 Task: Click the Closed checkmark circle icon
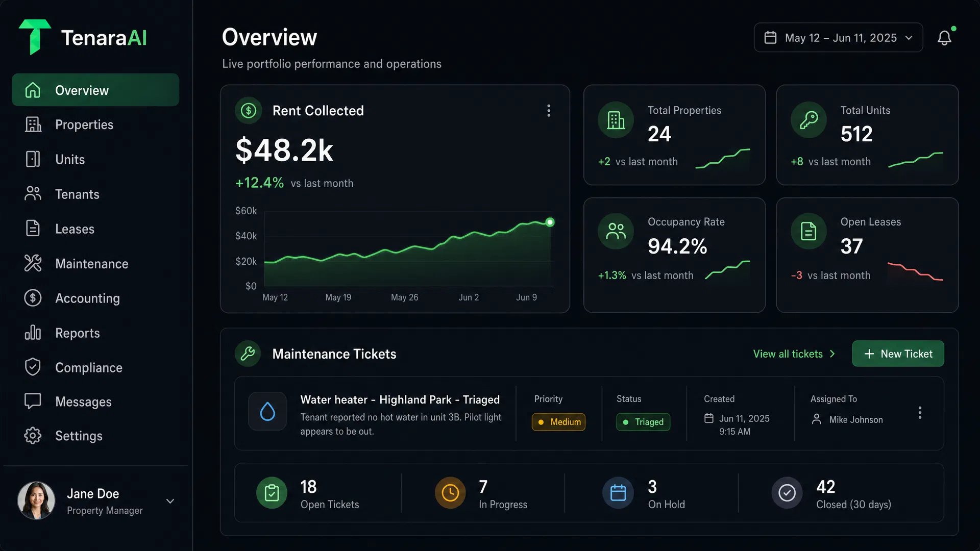coord(787,493)
